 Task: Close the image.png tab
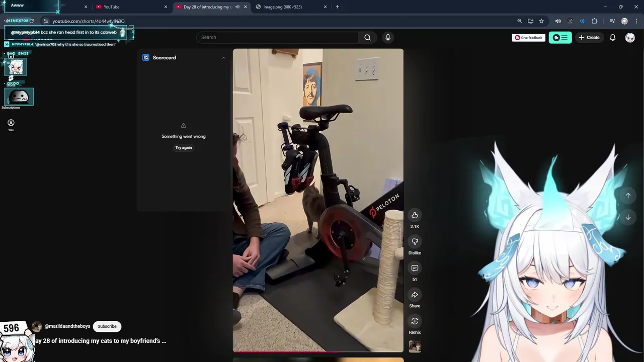tap(325, 7)
